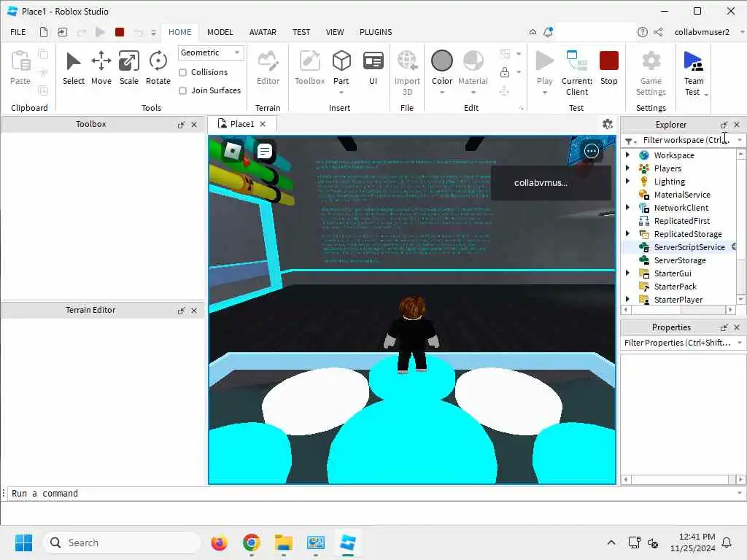Screen dimensions: 747x560
Task: Click the notifications bell icon
Action: coord(549,32)
